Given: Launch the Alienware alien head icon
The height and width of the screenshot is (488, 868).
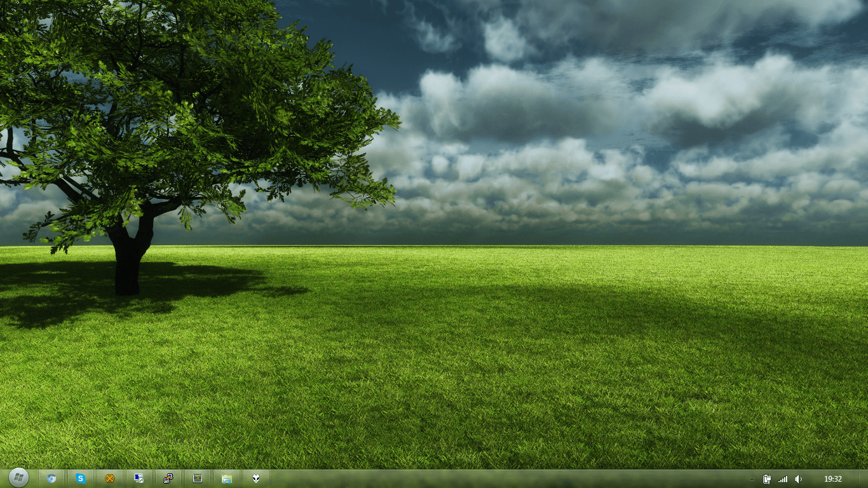Looking at the screenshot, I should pyautogui.click(x=256, y=478).
